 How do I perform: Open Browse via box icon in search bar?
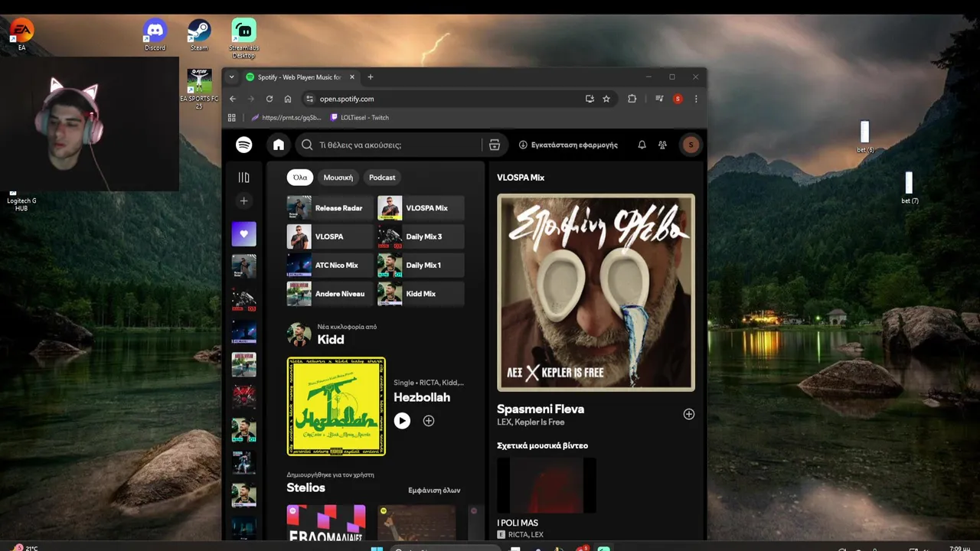[495, 145]
